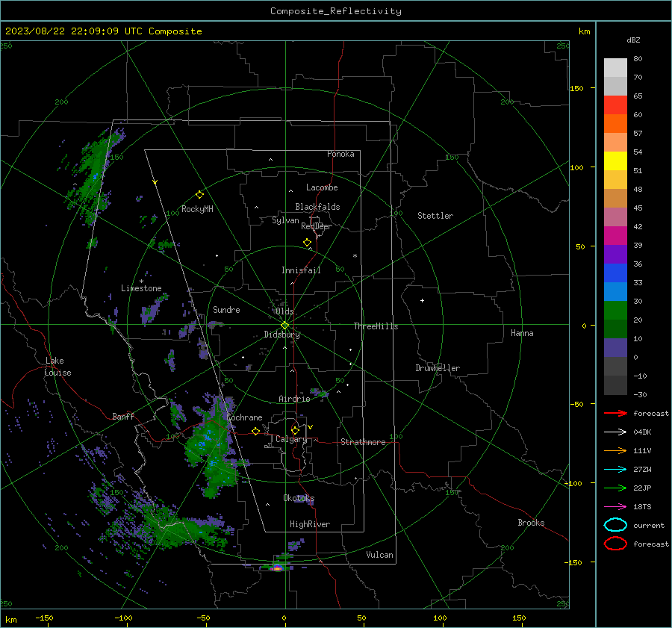Click the yellow diamond marker above Calgary

click(x=295, y=430)
